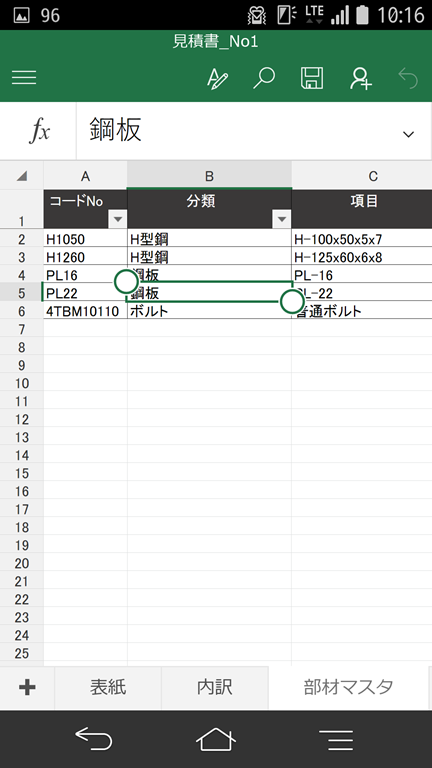The height and width of the screenshot is (768, 432).
Task: Tap the undo arrow
Action: click(408, 78)
